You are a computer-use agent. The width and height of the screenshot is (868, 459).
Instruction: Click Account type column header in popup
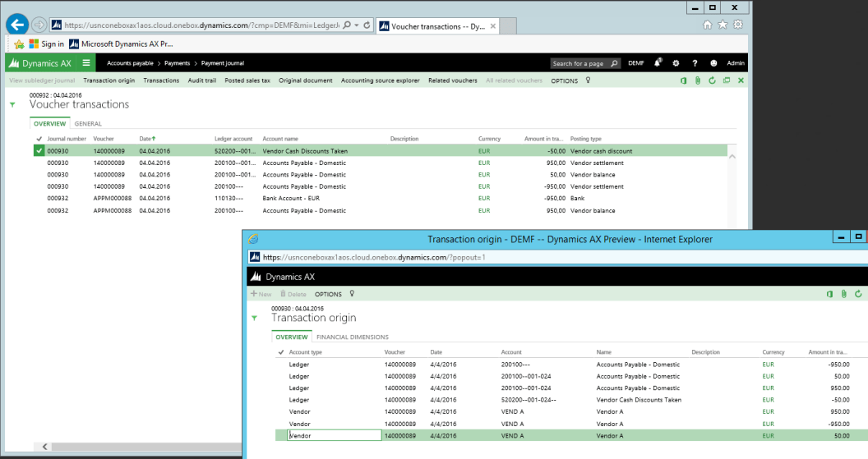coord(305,352)
